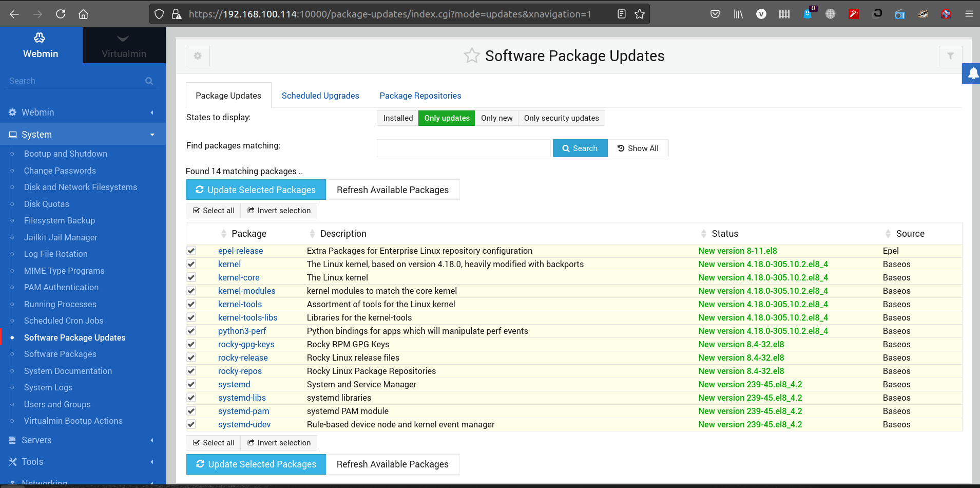Expand the Webmin sidebar category

82,112
